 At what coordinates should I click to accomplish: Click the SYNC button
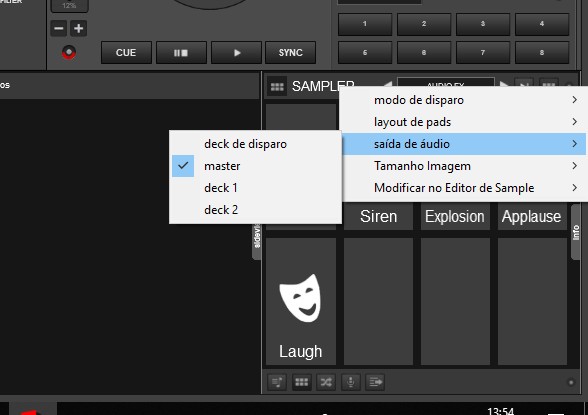291,52
